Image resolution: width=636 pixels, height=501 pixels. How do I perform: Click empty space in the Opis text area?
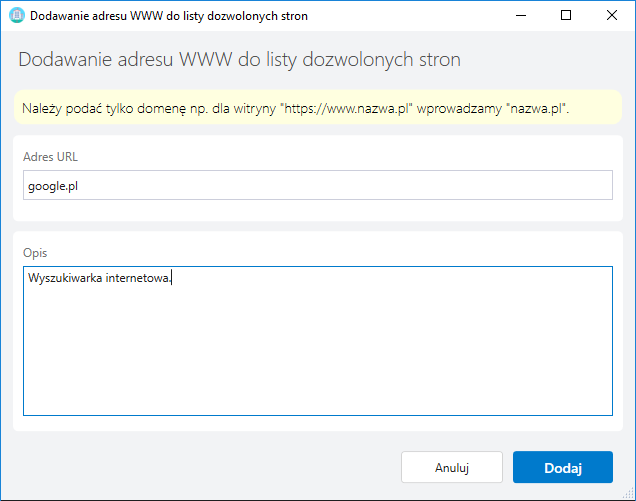(318, 349)
